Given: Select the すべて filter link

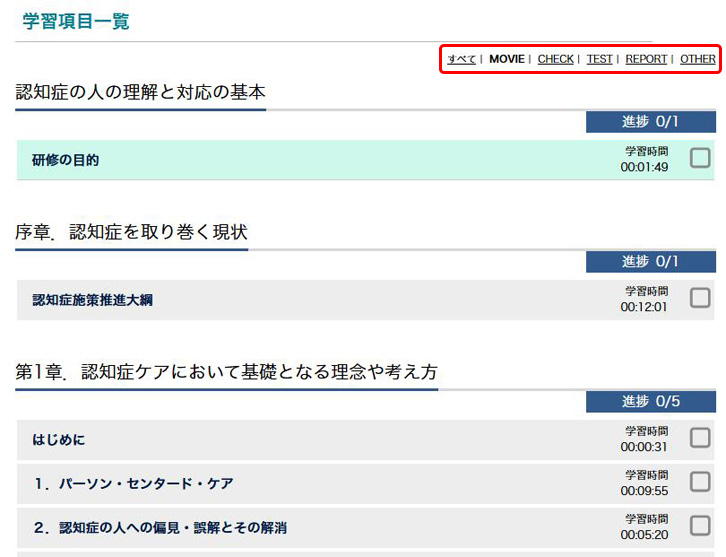Looking at the screenshot, I should pyautogui.click(x=461, y=59).
